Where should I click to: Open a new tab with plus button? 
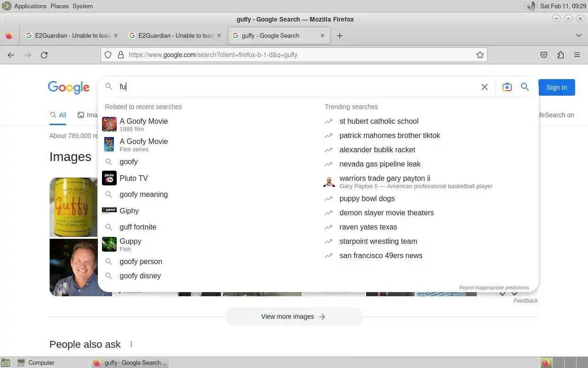tap(339, 35)
